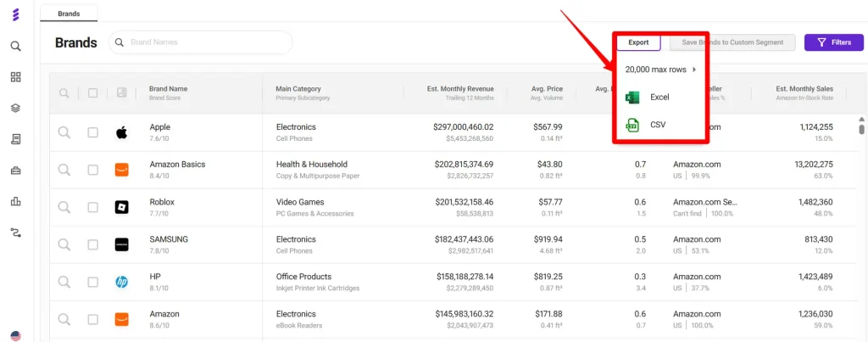Focus the Brand Names search field
The width and height of the screenshot is (868, 342).
200,42
